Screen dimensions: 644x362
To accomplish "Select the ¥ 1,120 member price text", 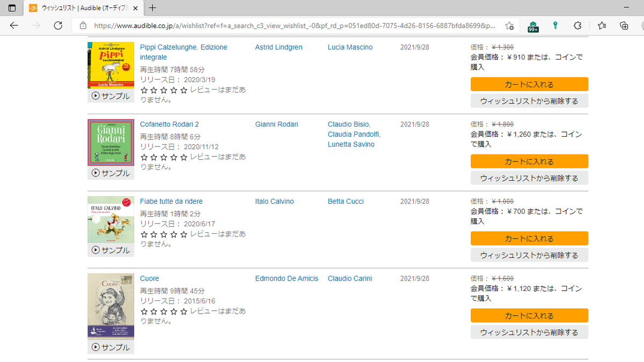I will click(519, 289).
